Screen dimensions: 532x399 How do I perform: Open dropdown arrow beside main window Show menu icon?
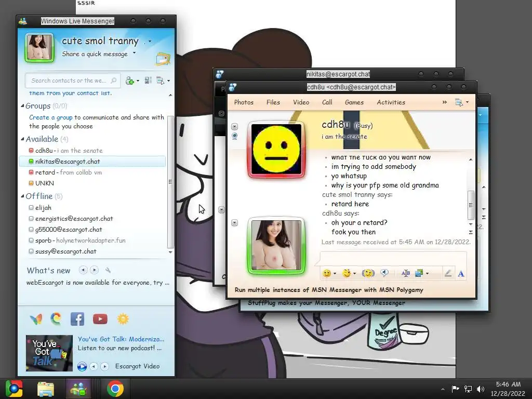coord(169,81)
